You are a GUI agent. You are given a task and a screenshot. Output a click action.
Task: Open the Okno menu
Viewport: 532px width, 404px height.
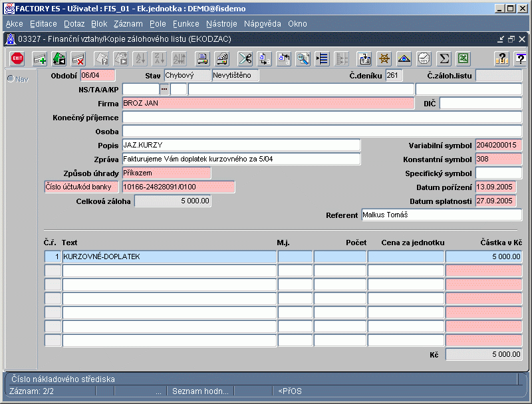(x=297, y=24)
